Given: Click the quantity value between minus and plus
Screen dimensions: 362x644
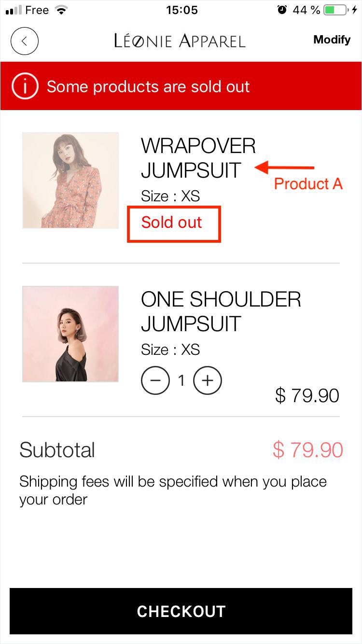Looking at the screenshot, I should [181, 381].
